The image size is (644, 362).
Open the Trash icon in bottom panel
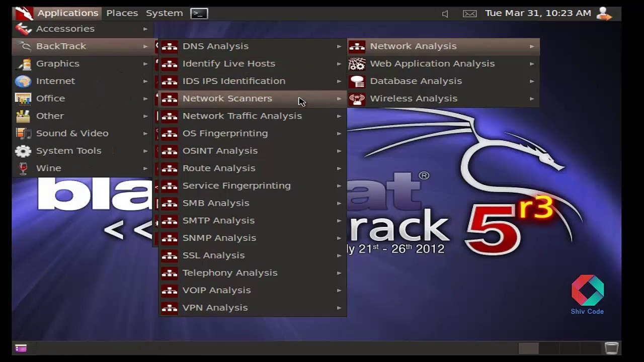click(611, 348)
